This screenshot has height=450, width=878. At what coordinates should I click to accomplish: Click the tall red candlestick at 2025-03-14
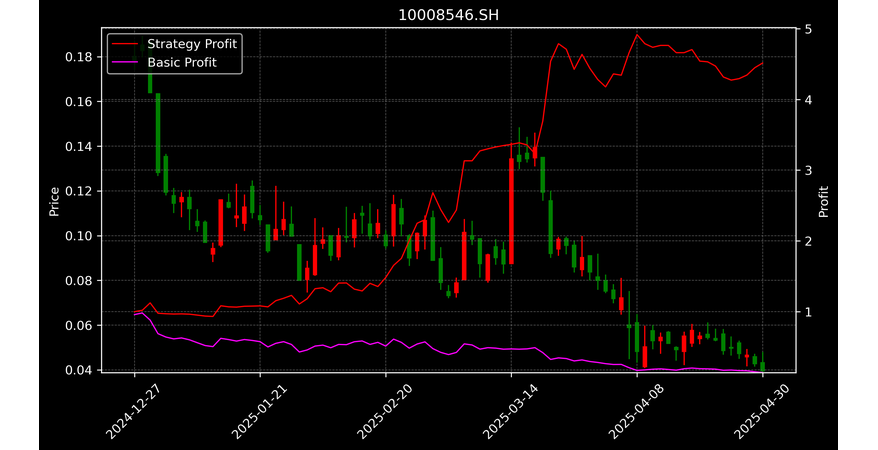pos(511,211)
